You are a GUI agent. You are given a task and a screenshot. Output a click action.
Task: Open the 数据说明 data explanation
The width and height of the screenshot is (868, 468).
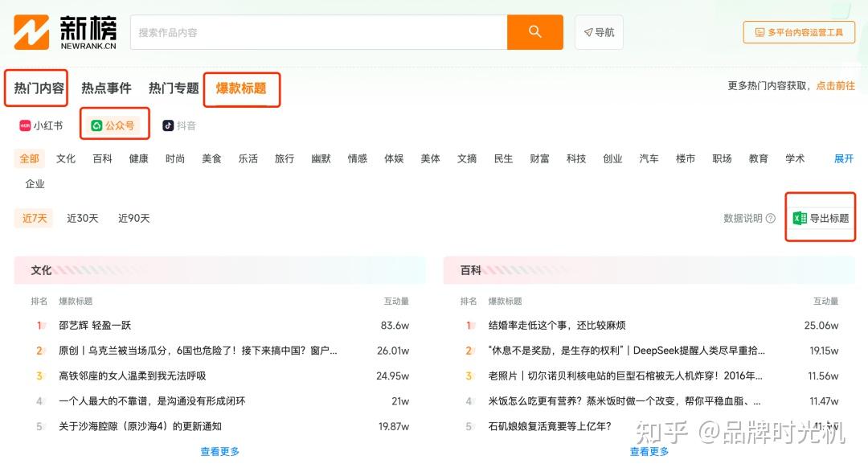[740, 218]
